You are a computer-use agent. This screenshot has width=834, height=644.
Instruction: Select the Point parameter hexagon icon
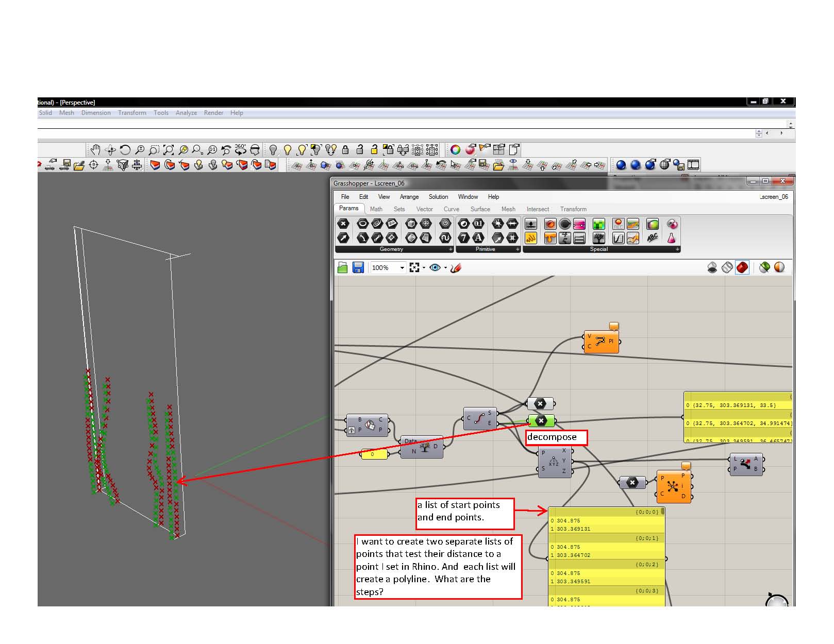click(343, 224)
